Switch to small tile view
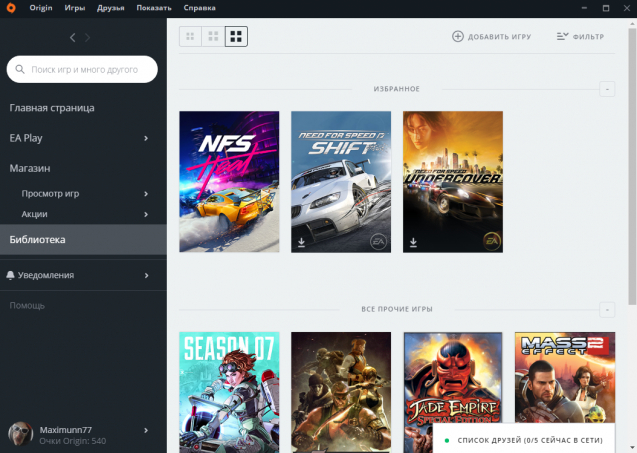Image resolution: width=637 pixels, height=453 pixels. [x=190, y=37]
